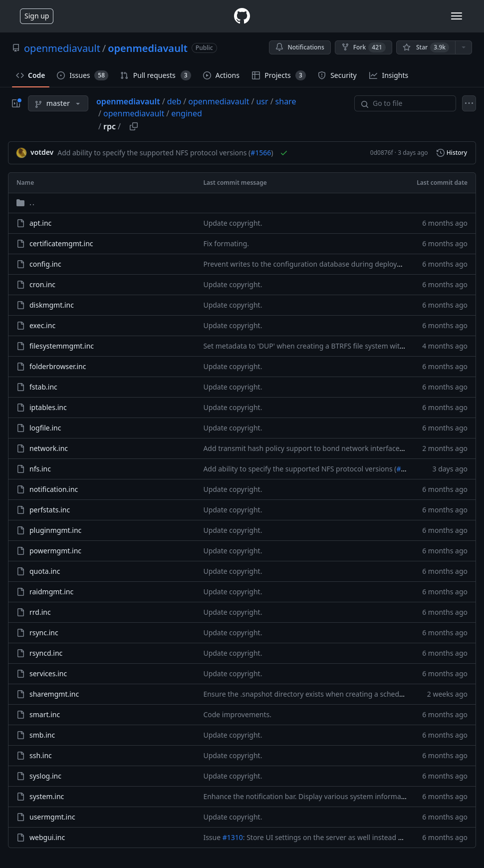Screen dimensions: 484x868
Task: Click the green commit status checkmark
Action: pyautogui.click(x=284, y=153)
